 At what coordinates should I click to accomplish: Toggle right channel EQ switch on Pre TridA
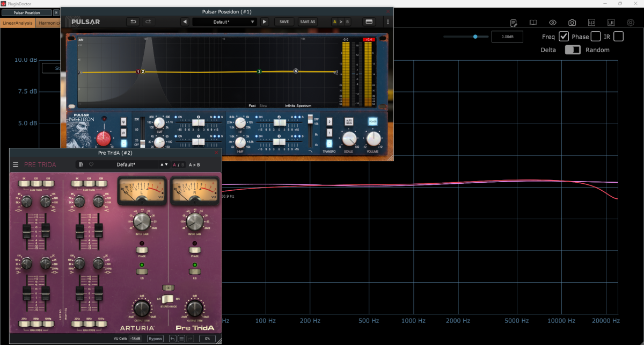(x=194, y=272)
